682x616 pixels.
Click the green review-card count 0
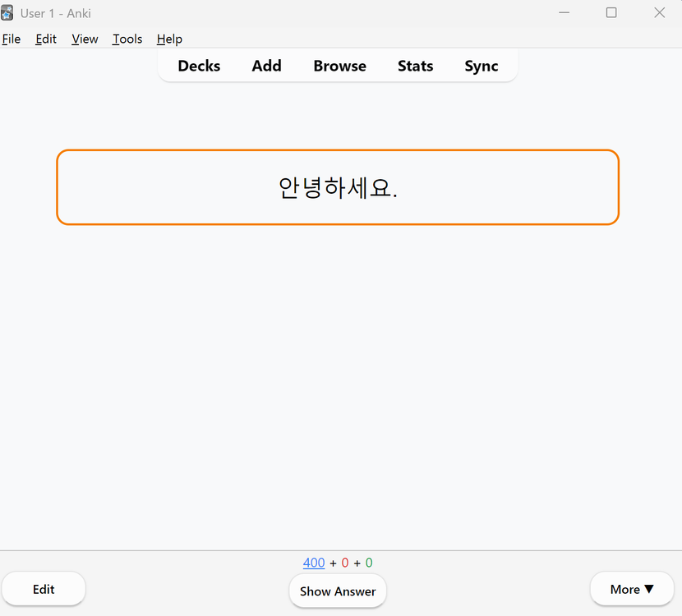tap(369, 563)
